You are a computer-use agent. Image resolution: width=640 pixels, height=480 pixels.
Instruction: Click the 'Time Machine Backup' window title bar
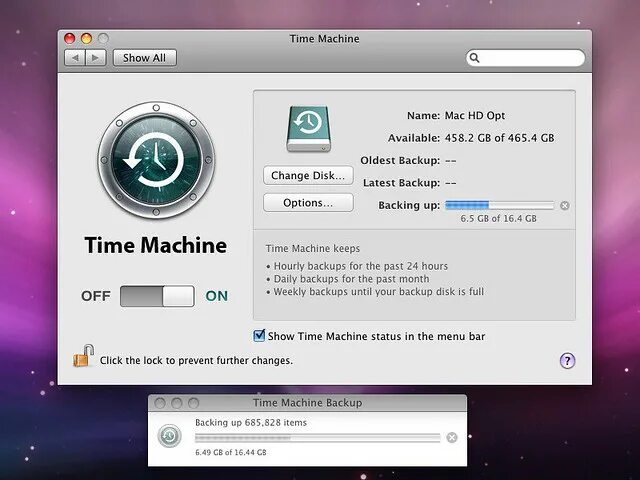(x=307, y=403)
